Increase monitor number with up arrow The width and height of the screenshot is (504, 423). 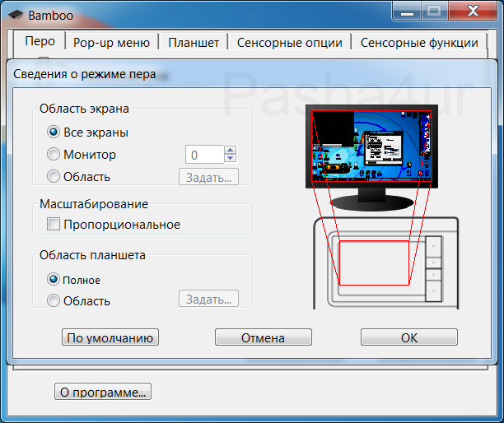[x=230, y=150]
